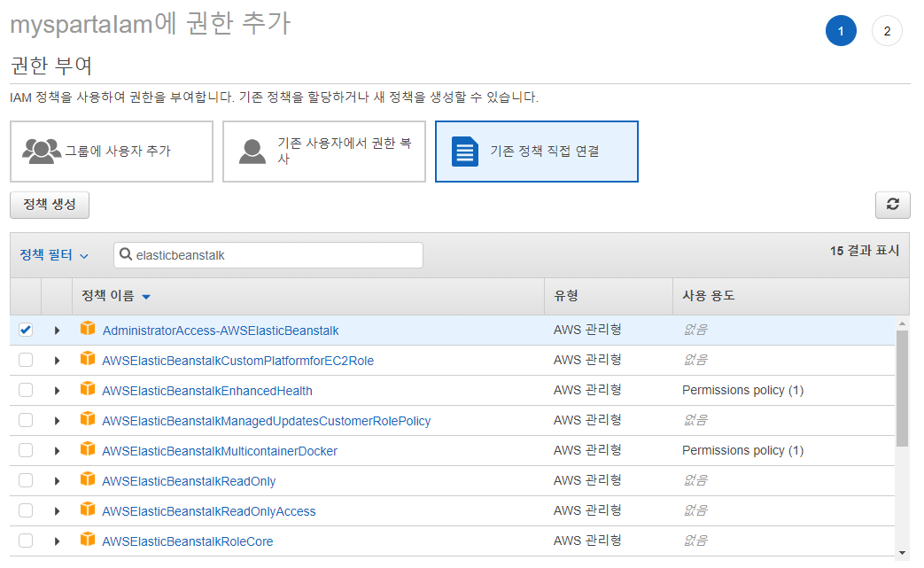Click the group users icon in first card
924x568 pixels.
42,151
